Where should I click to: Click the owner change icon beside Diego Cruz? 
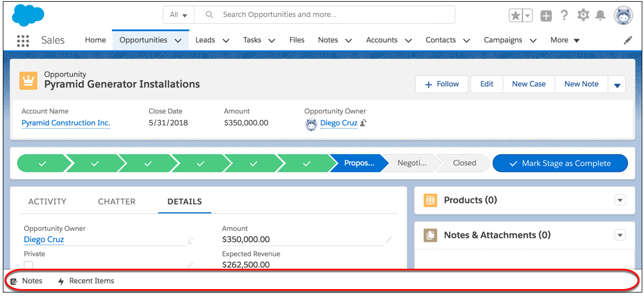pos(363,123)
